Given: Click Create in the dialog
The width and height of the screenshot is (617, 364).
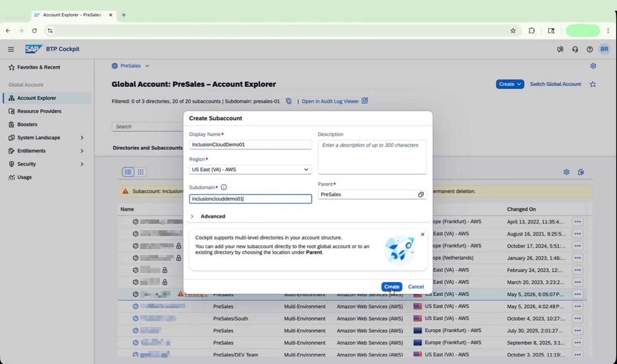Looking at the screenshot, I should click(x=392, y=287).
